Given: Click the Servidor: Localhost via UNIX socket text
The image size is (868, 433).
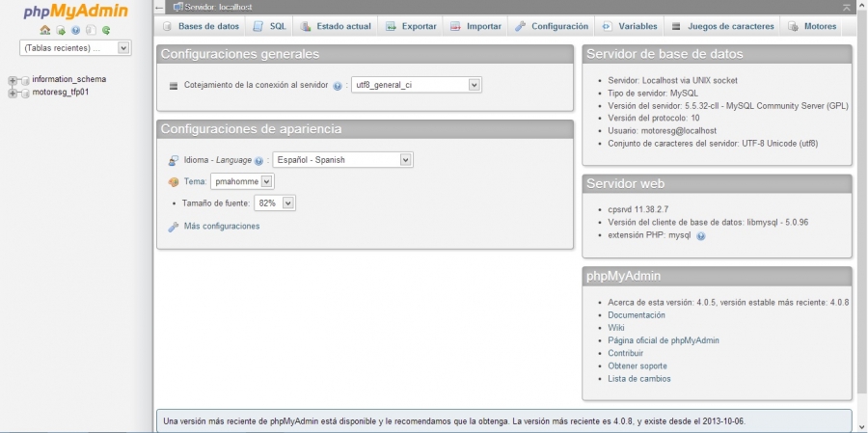Looking at the screenshot, I should [x=672, y=80].
